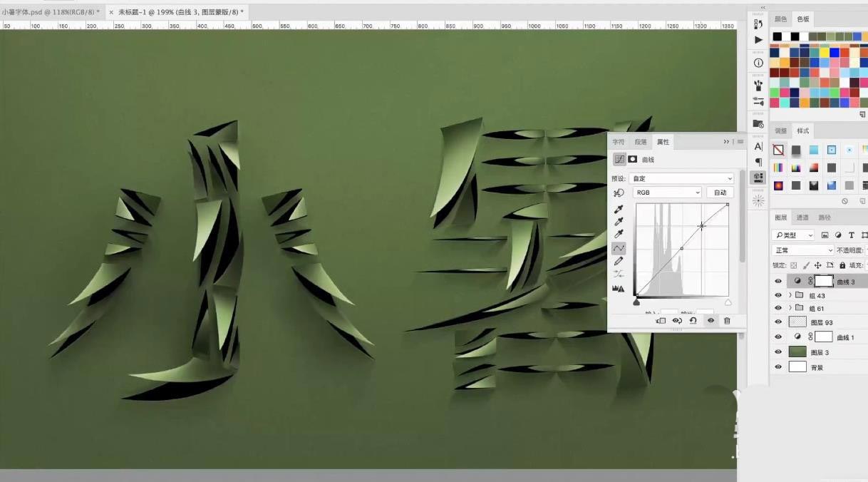Filter layers by adjustment type icon
Image resolution: width=868 pixels, height=482 pixels.
[x=838, y=235]
